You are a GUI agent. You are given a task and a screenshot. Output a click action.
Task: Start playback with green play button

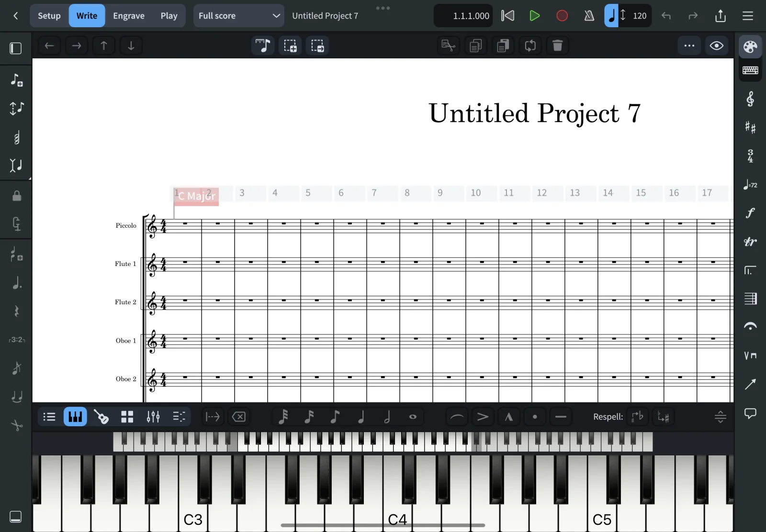pos(535,16)
